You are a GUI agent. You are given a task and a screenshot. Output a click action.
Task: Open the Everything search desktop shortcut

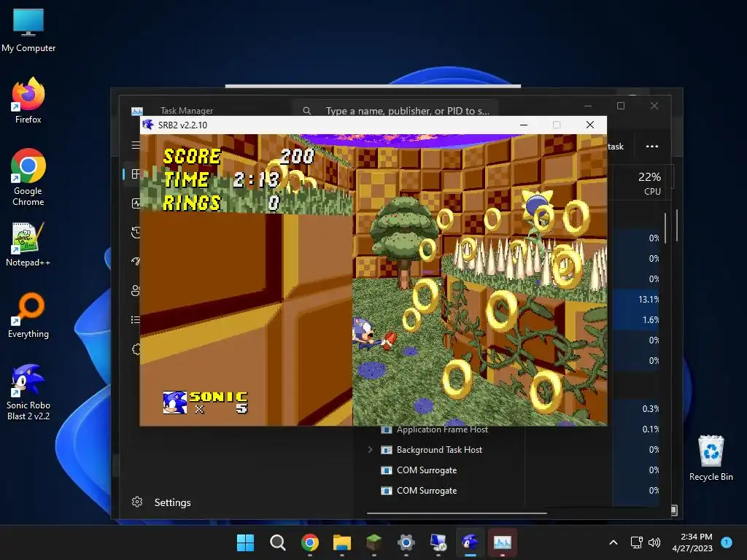(28, 315)
